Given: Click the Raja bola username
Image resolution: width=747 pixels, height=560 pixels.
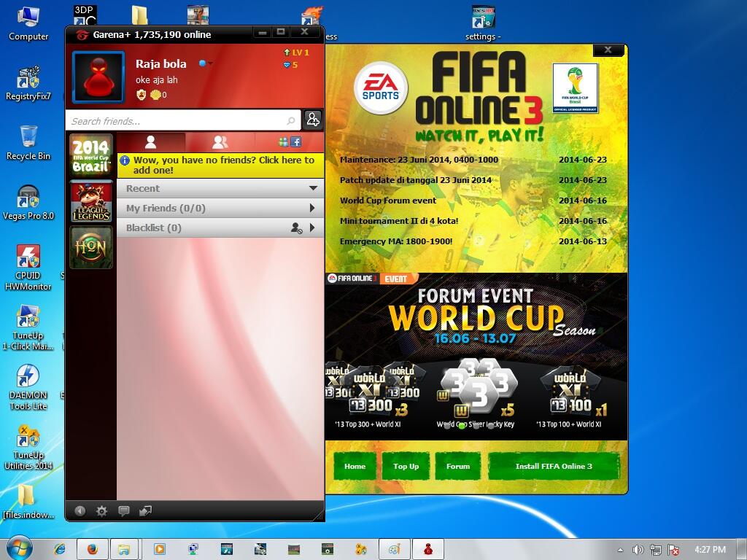Looking at the screenshot, I should 161,64.
